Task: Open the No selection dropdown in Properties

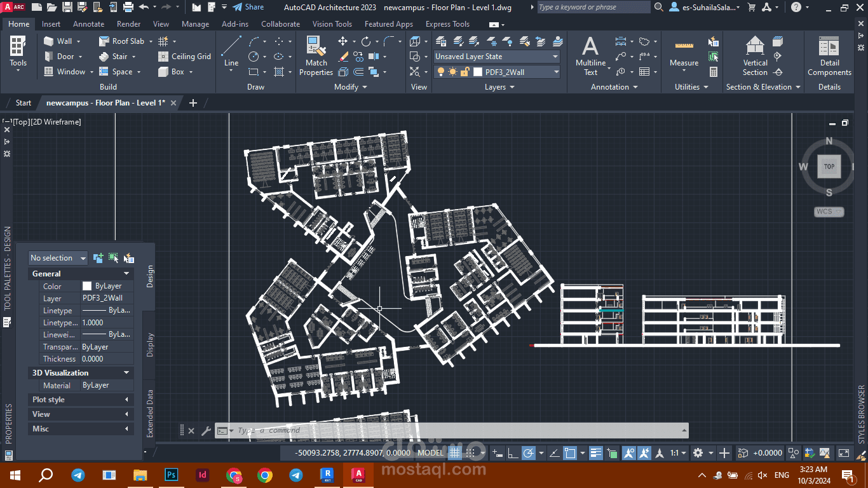Action: coord(58,258)
